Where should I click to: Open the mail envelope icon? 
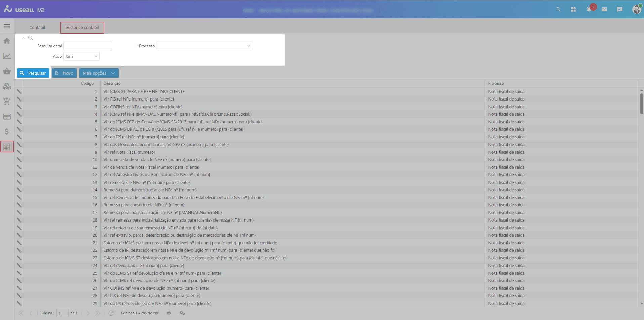click(604, 9)
